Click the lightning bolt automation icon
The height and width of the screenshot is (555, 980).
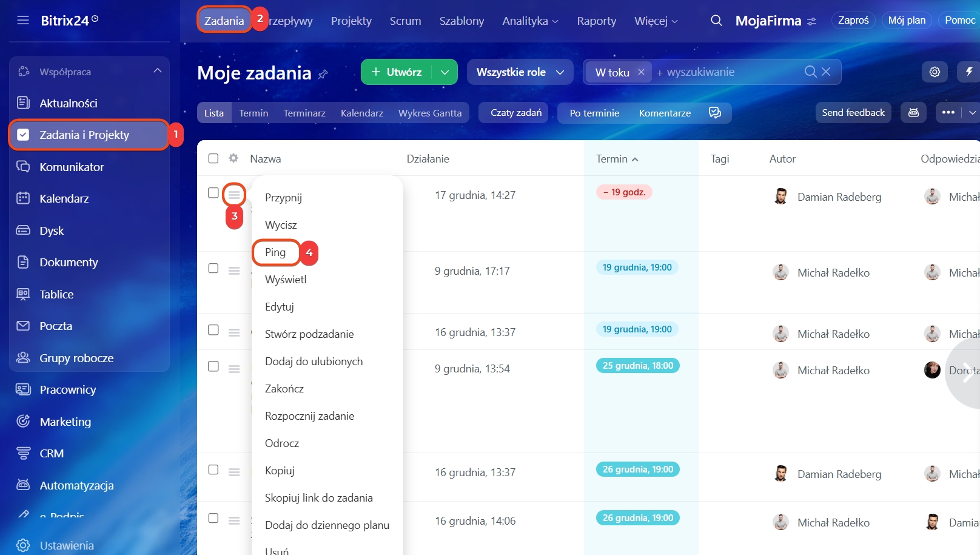point(969,72)
